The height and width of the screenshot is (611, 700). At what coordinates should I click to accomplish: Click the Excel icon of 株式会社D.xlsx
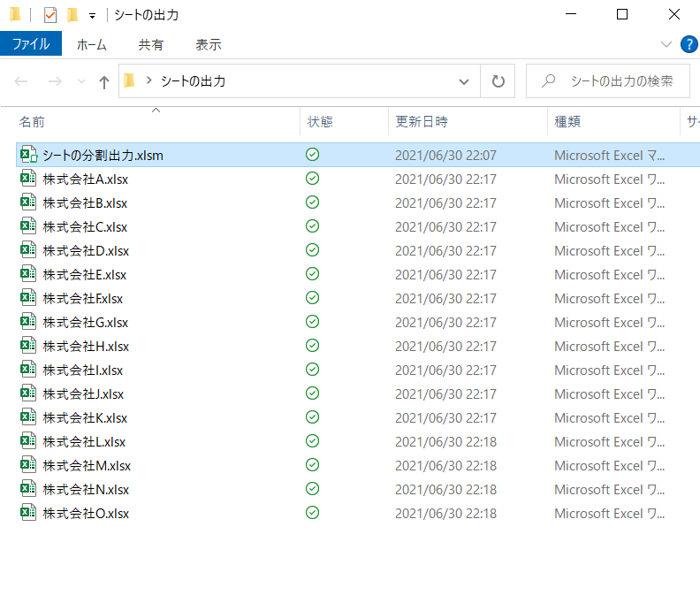point(28,250)
